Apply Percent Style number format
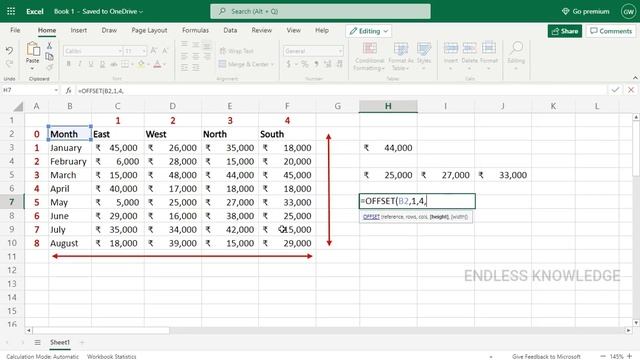This screenshot has width=640, height=360. [304, 64]
